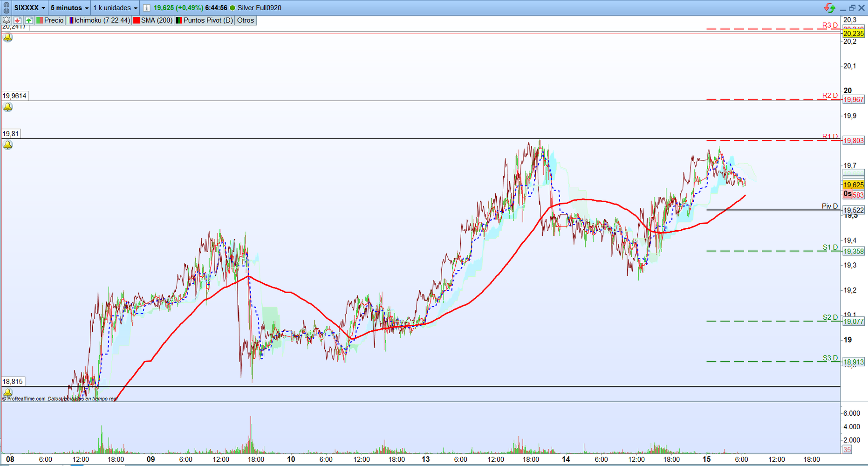Click the date 15 on time axis

(x=707, y=459)
